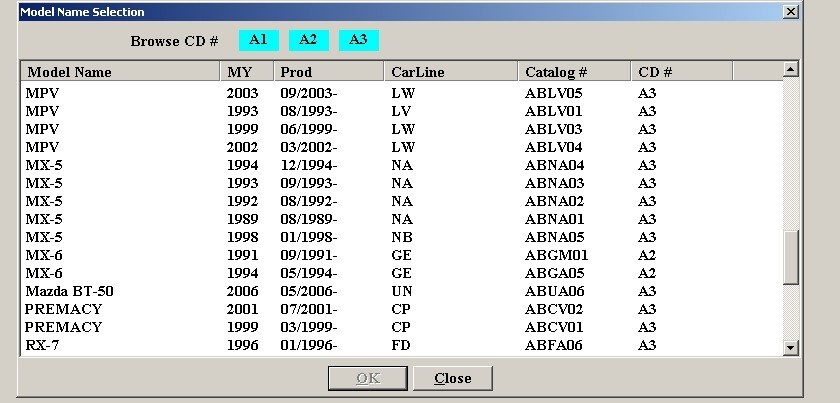840x403 pixels.
Task: Click the Close button
Action: [453, 378]
